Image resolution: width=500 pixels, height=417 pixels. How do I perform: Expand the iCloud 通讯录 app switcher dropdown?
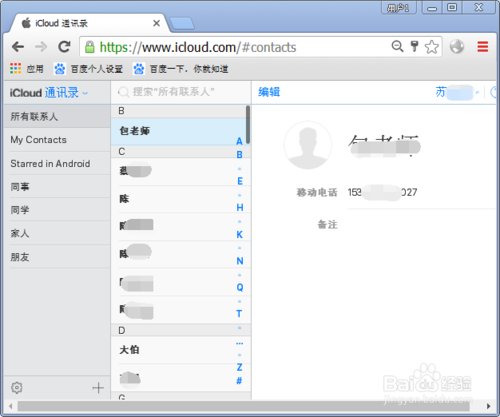pos(85,93)
